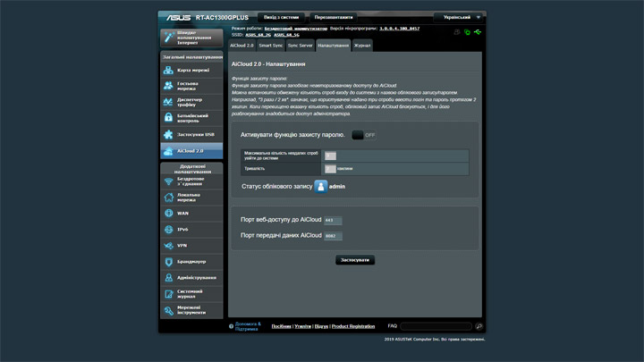Open the LAN house icon
644x362 pixels.
(168, 198)
